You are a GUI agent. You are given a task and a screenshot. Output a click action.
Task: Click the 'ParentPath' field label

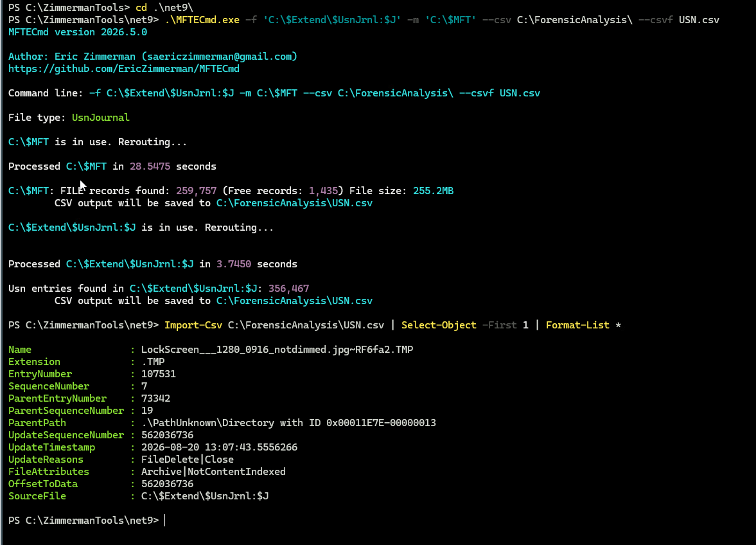click(x=37, y=423)
